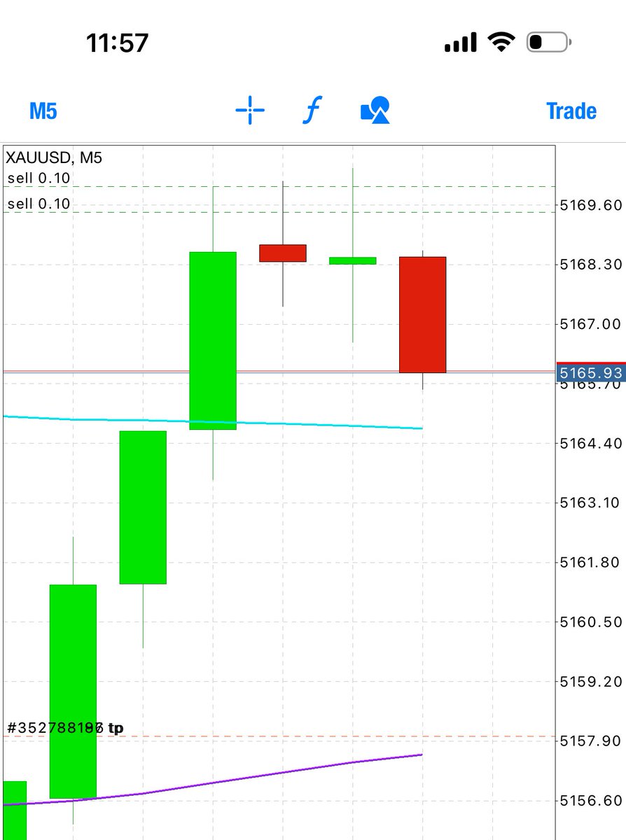Open the indicators function menu

(312, 111)
